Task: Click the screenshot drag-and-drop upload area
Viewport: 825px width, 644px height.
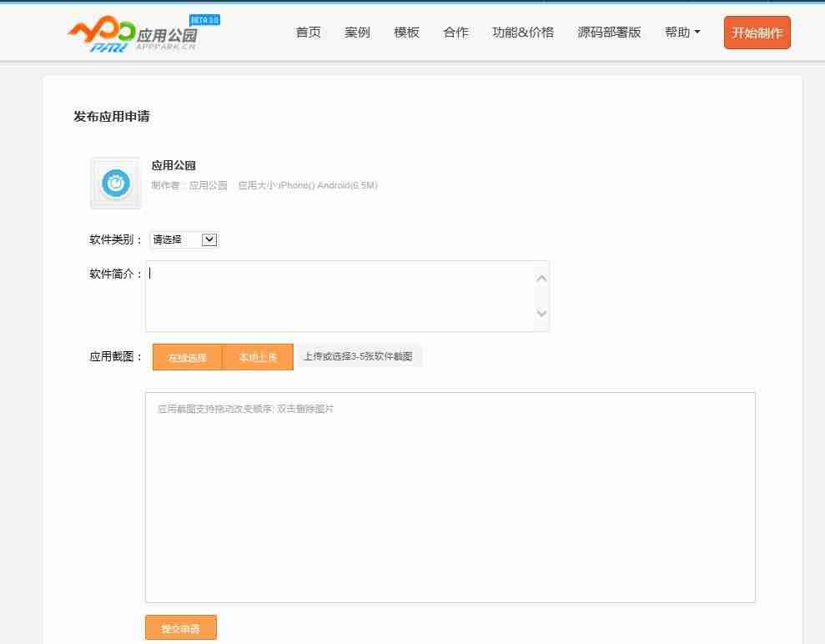Action: coord(450,496)
